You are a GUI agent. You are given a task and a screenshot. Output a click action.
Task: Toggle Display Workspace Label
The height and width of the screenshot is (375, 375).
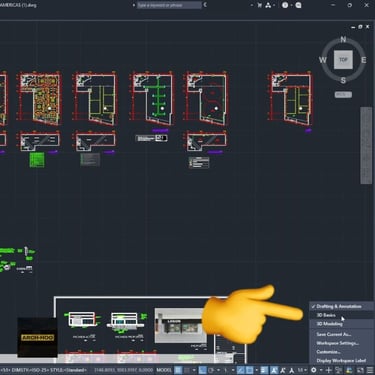coord(341,360)
